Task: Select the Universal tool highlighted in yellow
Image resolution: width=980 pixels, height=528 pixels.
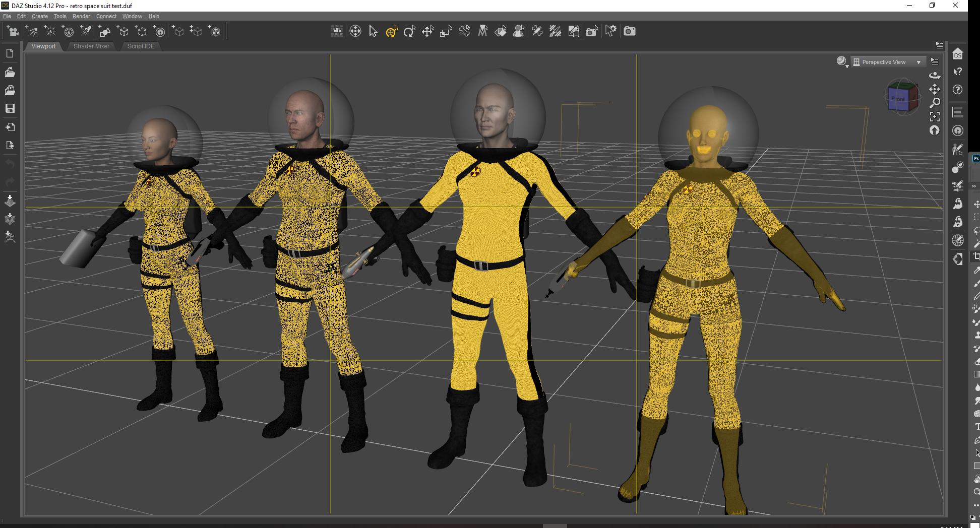Action: click(392, 32)
